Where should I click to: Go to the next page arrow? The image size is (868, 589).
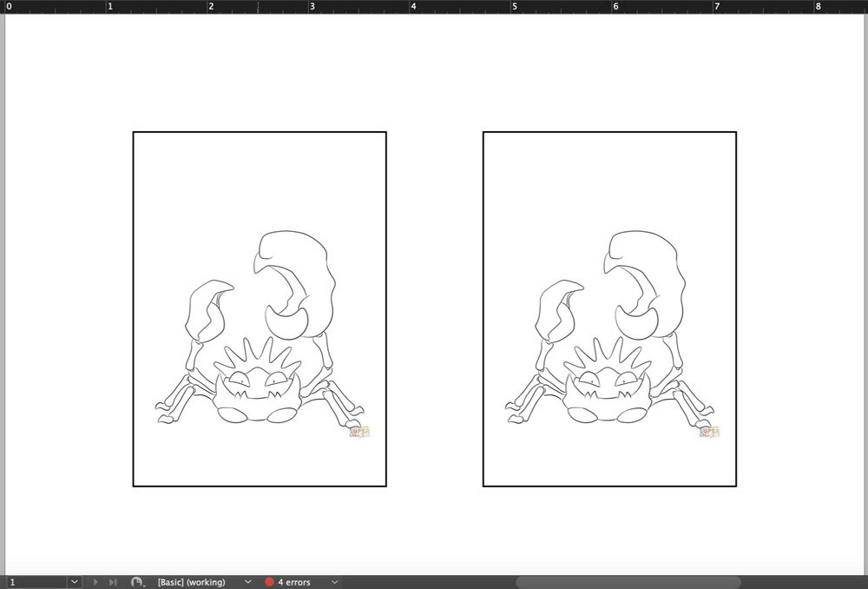click(95, 582)
